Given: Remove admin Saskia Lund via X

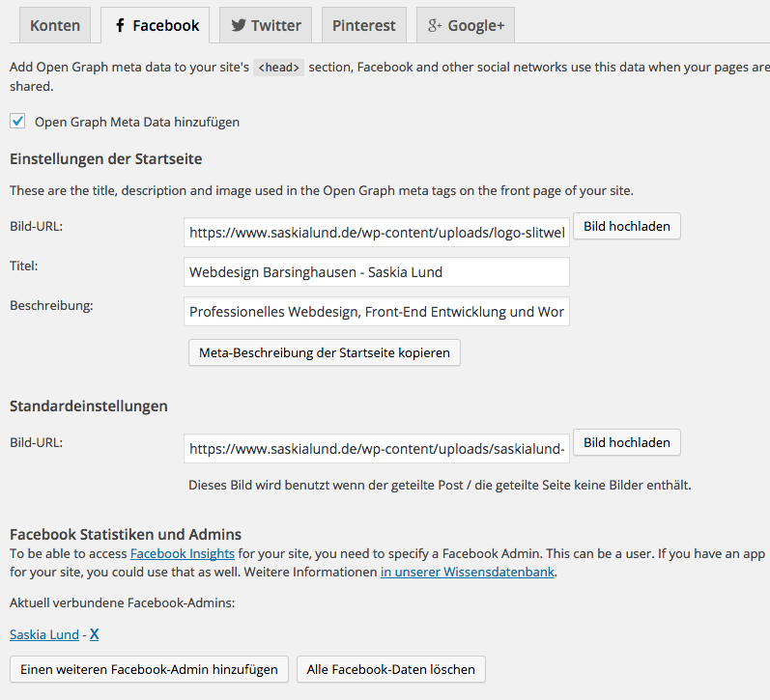Looking at the screenshot, I should point(95,634).
